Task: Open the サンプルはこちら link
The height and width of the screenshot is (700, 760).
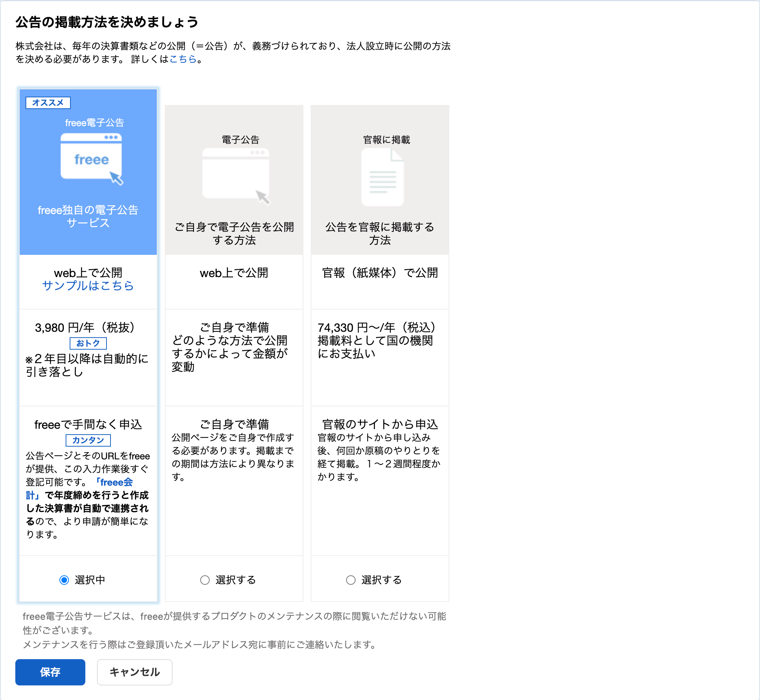Action: pos(88,285)
